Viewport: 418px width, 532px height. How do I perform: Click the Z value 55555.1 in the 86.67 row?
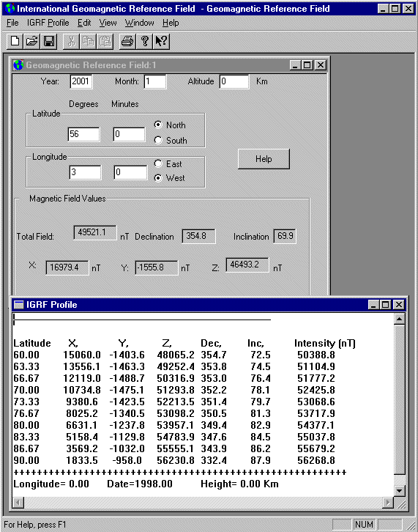point(175,448)
